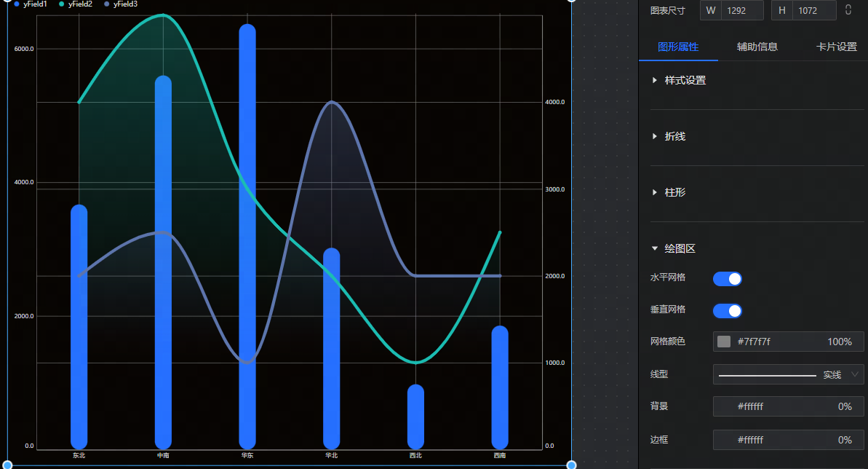868x469 pixels.
Task: Expand the 折线 section
Action: 674,136
